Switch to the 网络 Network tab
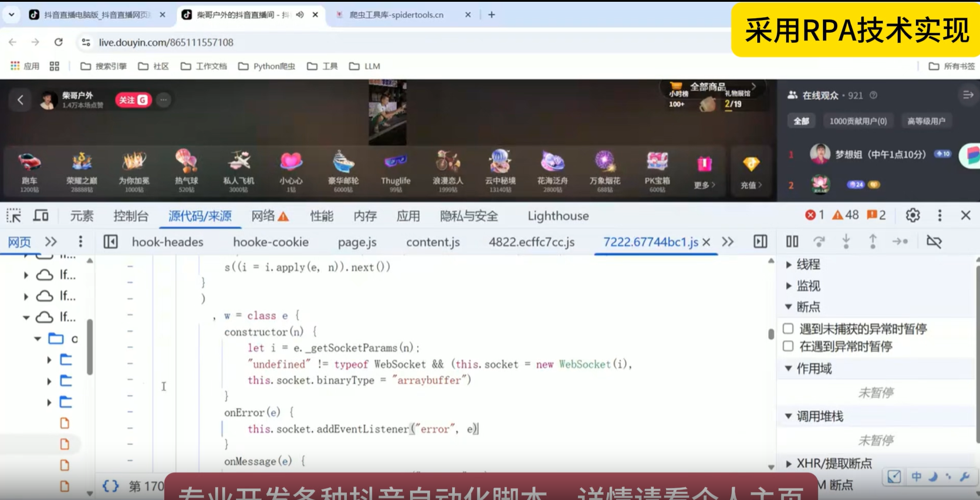Image resolution: width=980 pixels, height=500 pixels. [270, 216]
